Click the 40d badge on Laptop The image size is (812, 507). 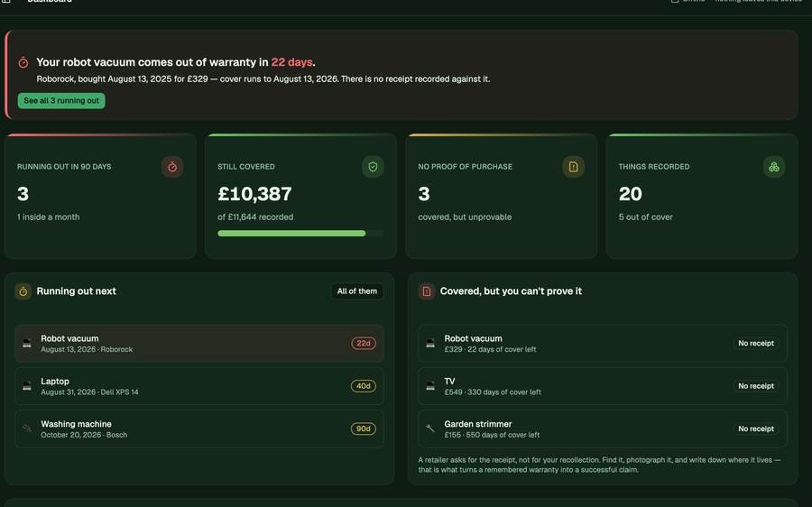tap(364, 386)
